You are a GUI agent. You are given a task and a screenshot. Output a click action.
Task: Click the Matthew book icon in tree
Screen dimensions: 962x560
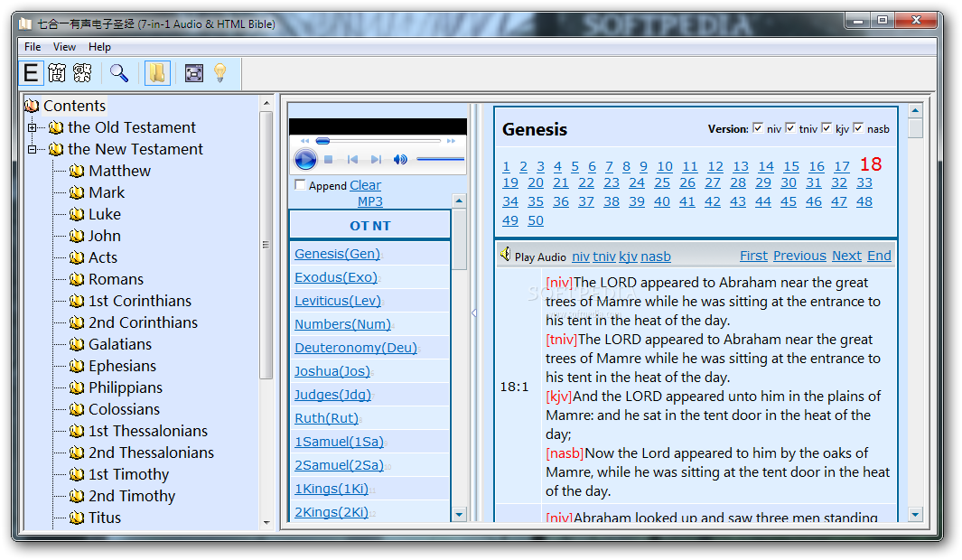pos(77,171)
